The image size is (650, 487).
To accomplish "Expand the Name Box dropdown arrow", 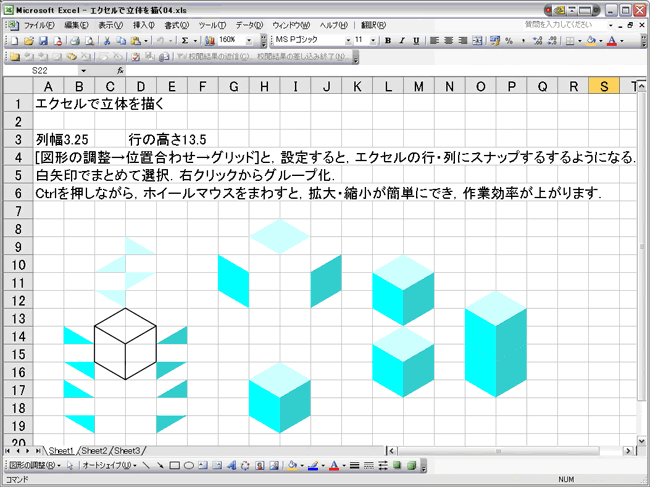I will (x=83, y=71).
